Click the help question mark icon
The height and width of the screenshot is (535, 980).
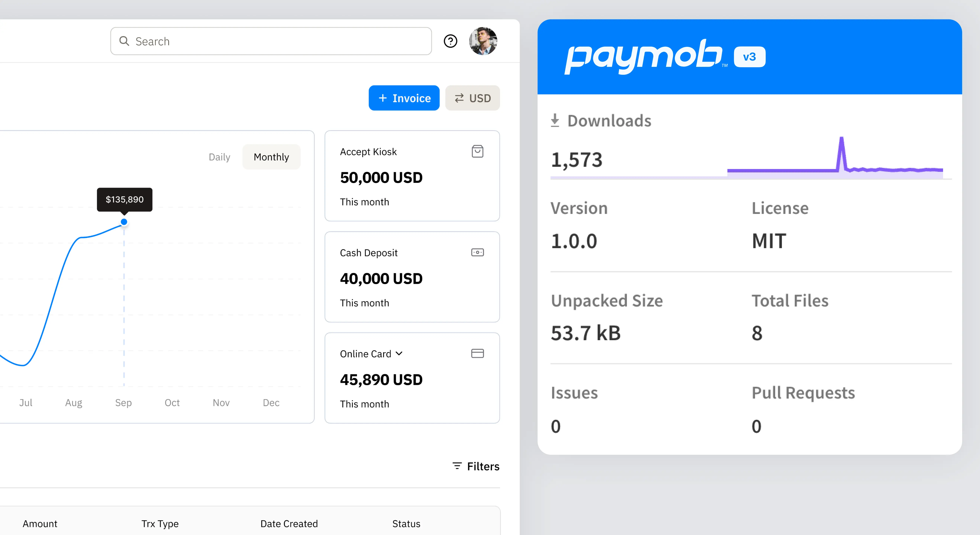(450, 41)
